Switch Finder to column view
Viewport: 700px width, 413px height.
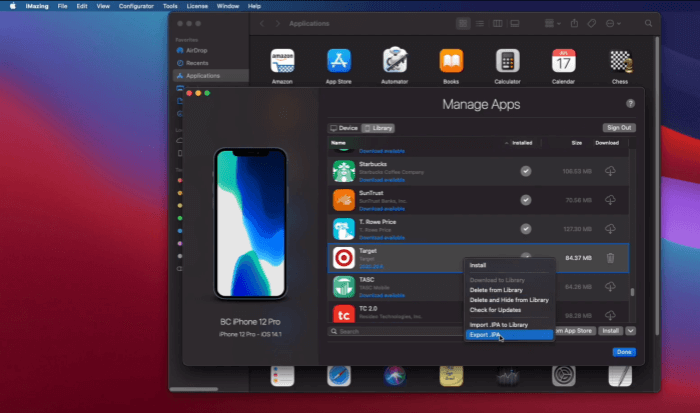[x=497, y=23]
